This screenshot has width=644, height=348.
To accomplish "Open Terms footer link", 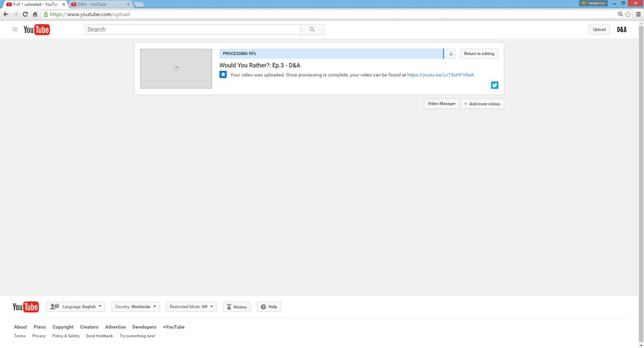I will pyautogui.click(x=20, y=336).
